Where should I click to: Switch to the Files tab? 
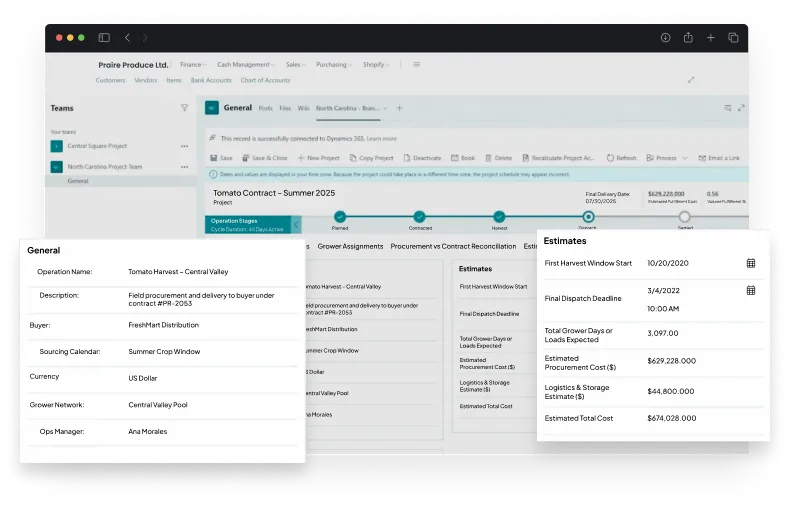285,108
